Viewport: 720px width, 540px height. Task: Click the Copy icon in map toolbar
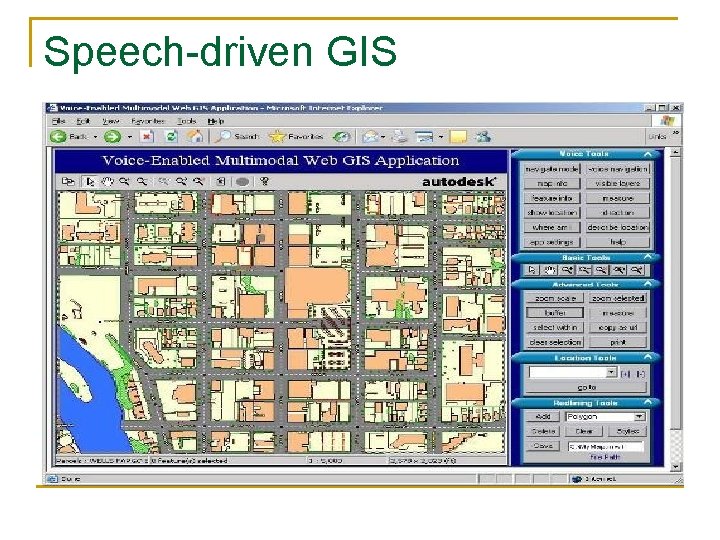(68, 182)
